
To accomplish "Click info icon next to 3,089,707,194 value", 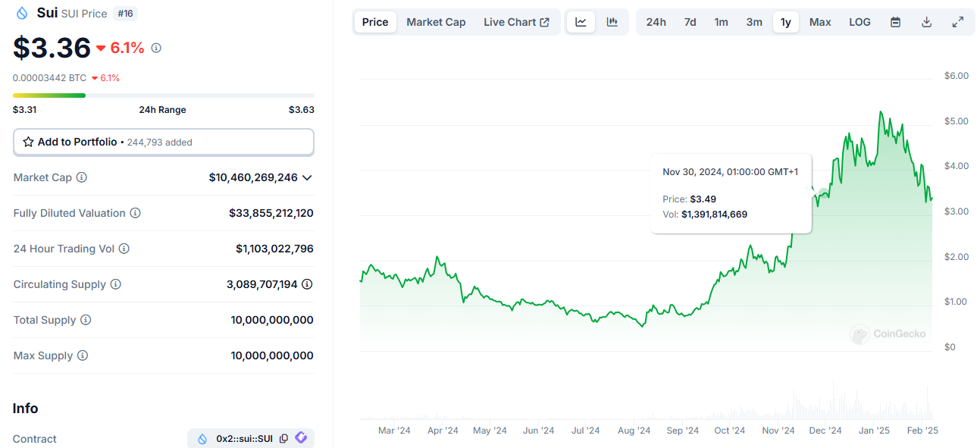I will (307, 284).
